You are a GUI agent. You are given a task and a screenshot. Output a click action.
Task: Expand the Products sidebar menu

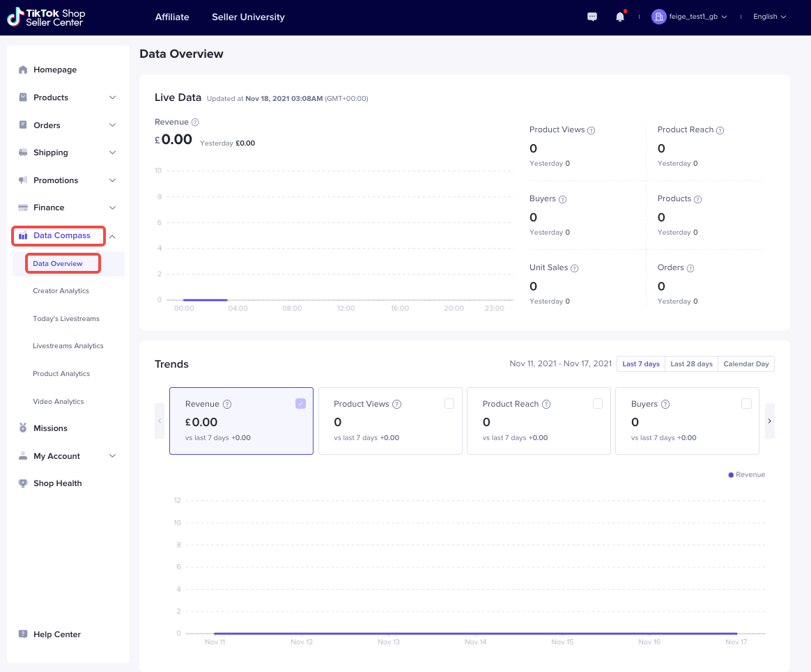(113, 97)
